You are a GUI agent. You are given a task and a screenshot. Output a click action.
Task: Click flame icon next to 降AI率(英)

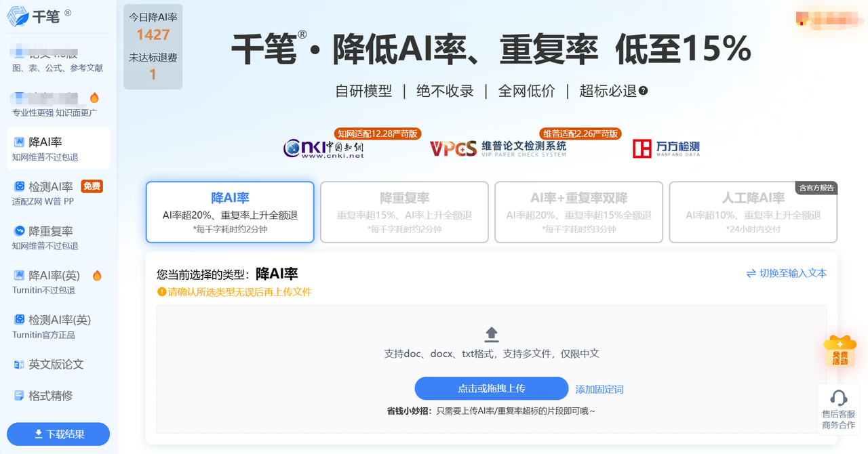96,275
